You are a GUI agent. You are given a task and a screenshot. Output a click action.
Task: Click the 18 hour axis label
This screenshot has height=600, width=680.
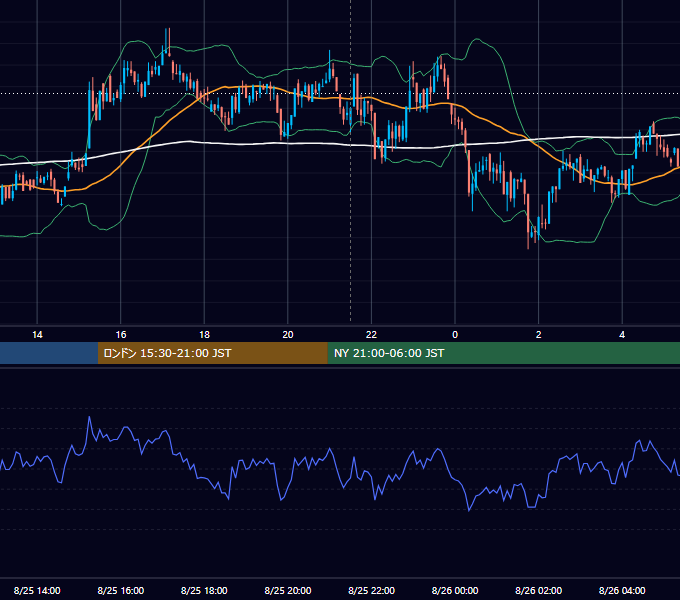click(x=204, y=335)
